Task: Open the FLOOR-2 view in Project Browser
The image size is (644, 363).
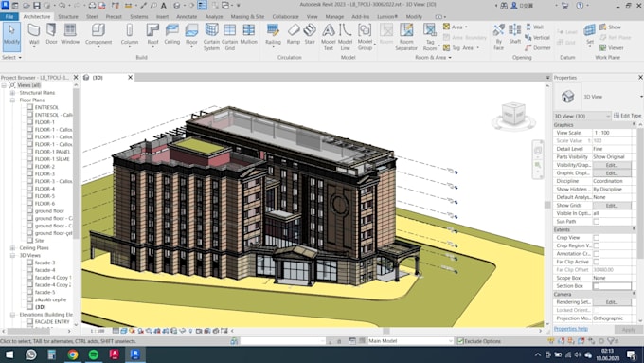Action: pyautogui.click(x=45, y=167)
